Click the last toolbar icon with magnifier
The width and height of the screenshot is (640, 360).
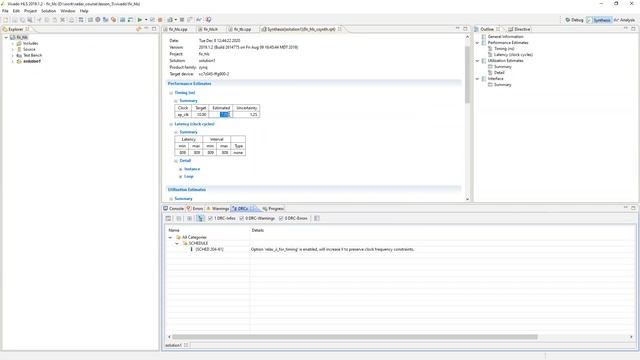[208, 20]
